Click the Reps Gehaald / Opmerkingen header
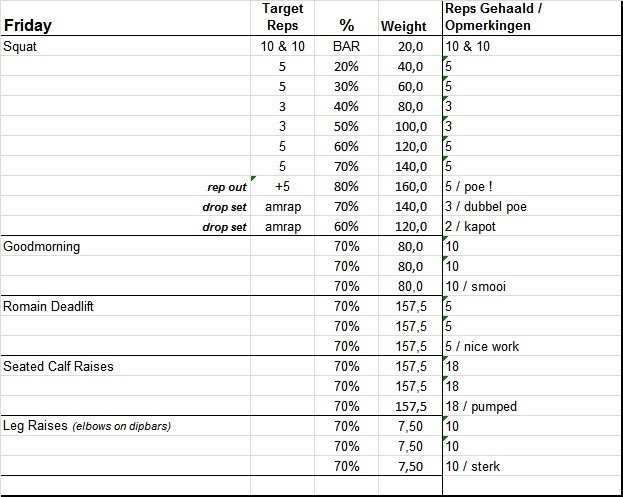This screenshot has width=623, height=497. (x=488, y=17)
